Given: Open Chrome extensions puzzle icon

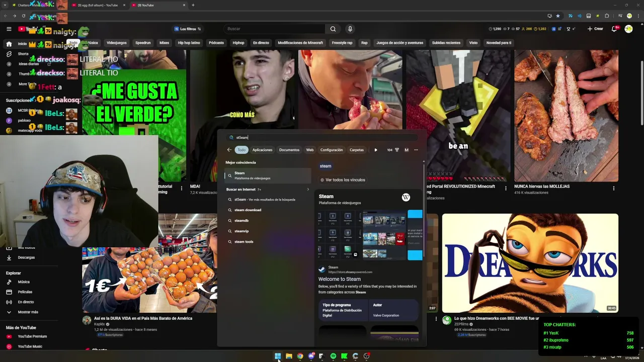Looking at the screenshot, I should (x=607, y=16).
